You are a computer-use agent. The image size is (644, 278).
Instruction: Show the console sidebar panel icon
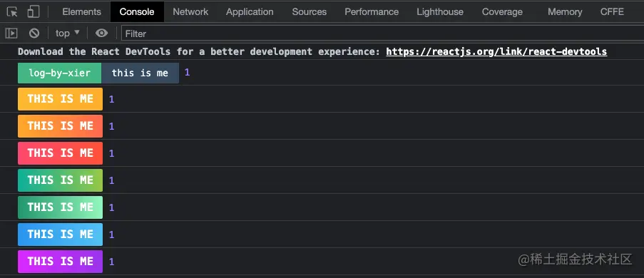pos(12,34)
